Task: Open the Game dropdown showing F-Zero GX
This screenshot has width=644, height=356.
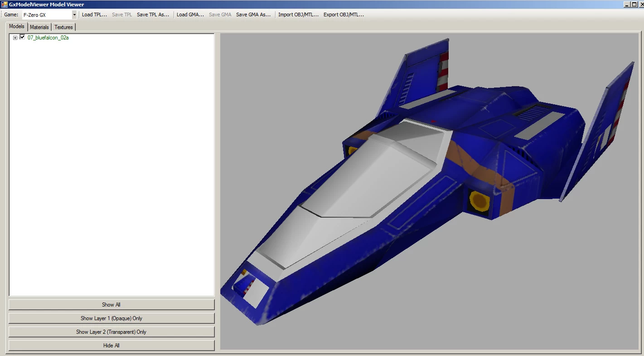Action: click(x=49, y=15)
